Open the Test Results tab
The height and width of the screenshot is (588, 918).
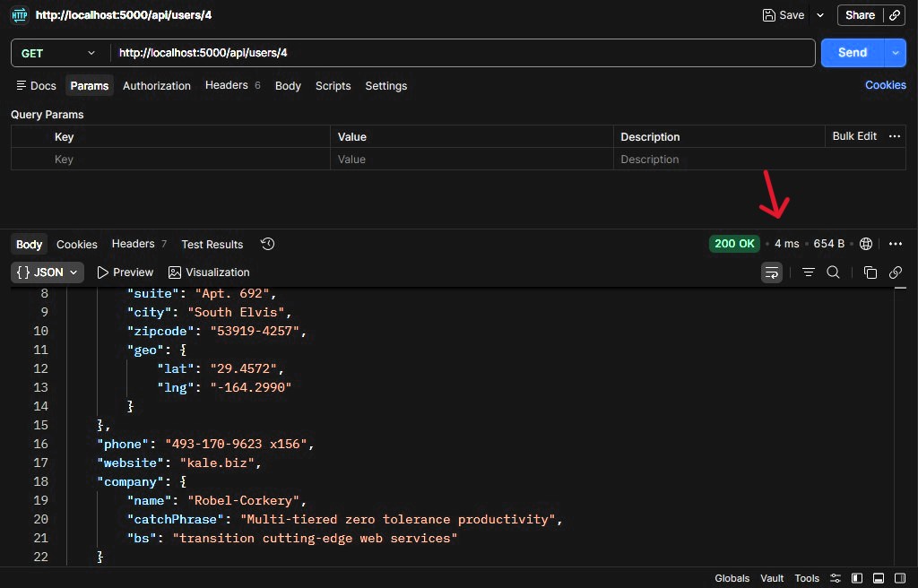click(212, 244)
